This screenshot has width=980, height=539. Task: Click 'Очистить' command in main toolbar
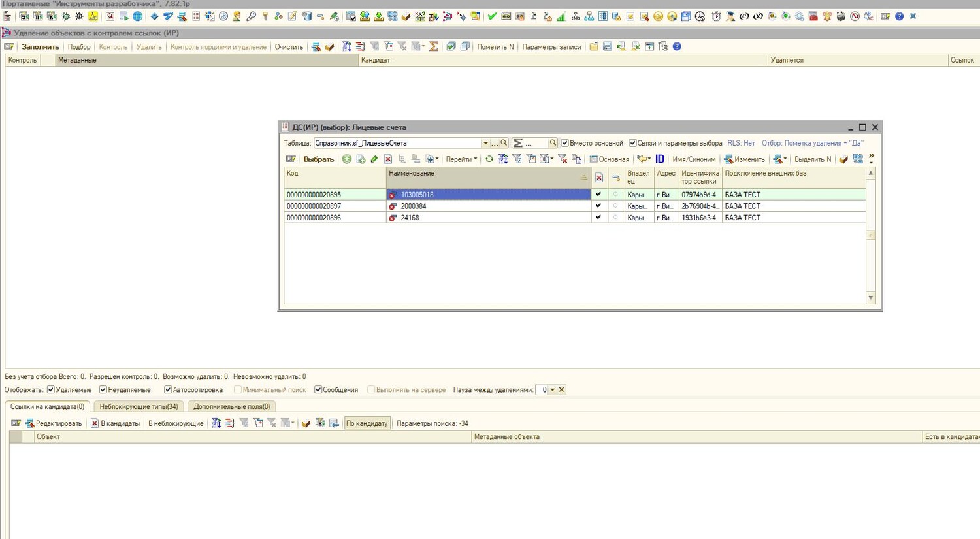click(289, 46)
